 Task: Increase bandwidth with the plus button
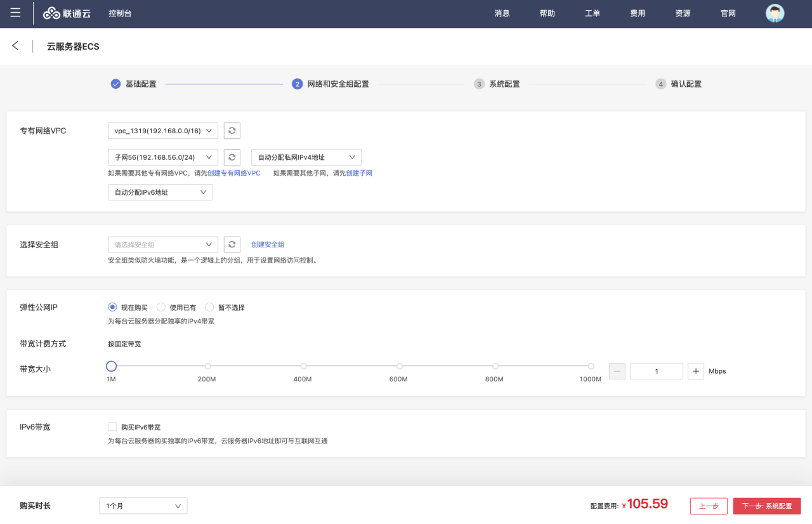pos(696,371)
